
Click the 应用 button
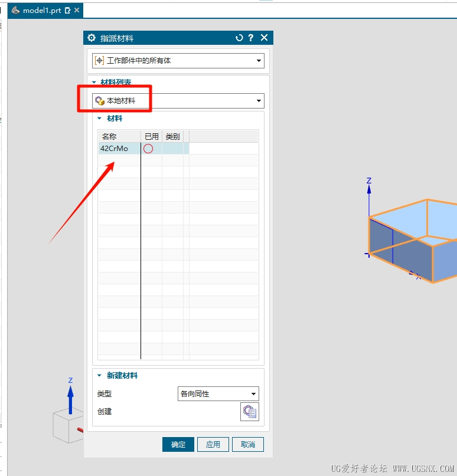coord(213,444)
